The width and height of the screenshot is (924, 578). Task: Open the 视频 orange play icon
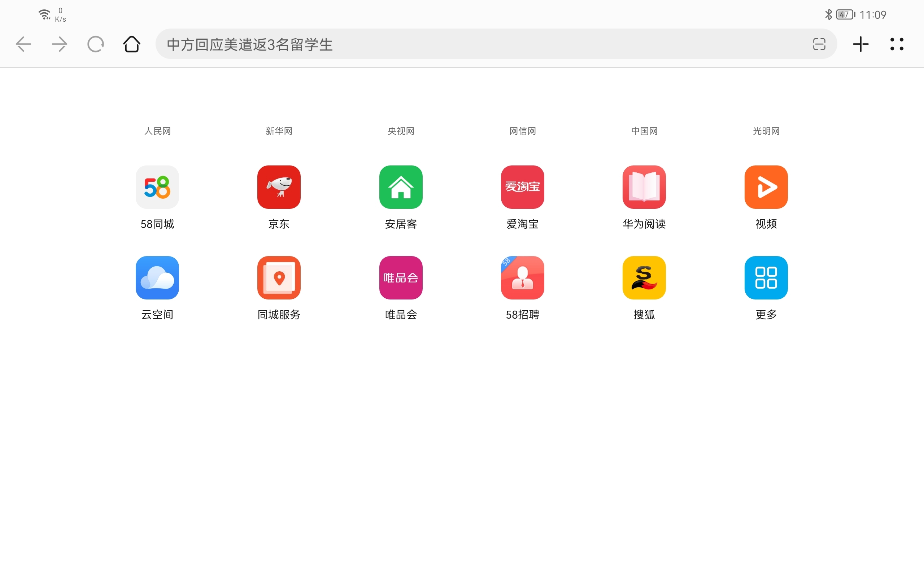pyautogui.click(x=766, y=187)
